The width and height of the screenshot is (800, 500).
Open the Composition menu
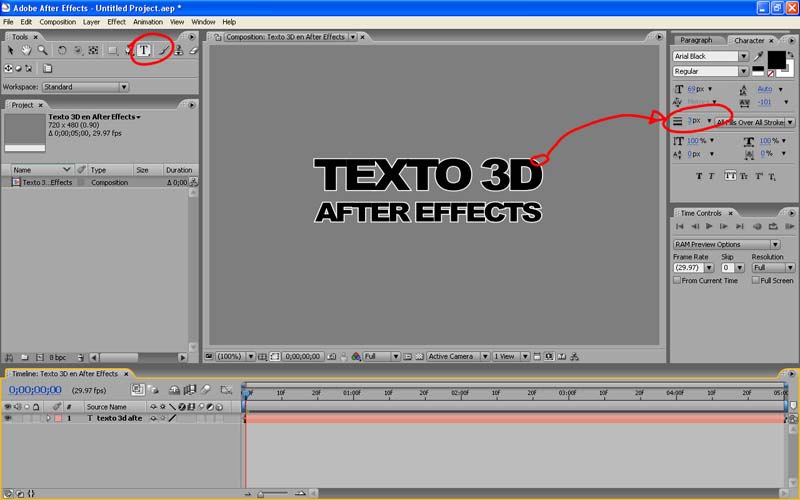click(58, 22)
